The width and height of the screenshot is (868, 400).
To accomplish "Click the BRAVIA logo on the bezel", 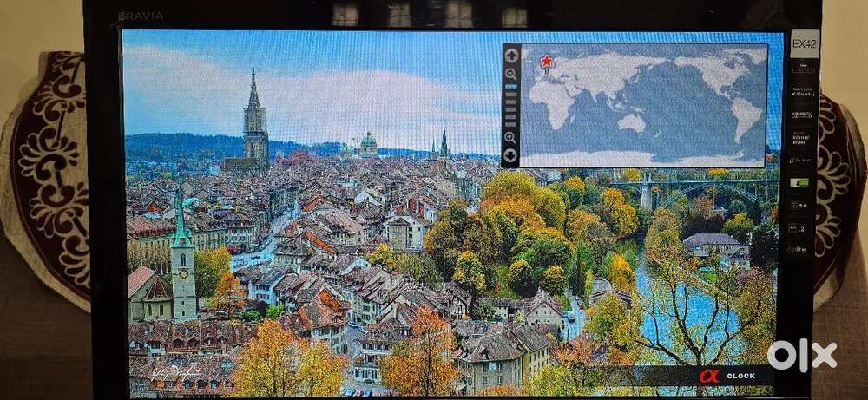I will click(x=140, y=16).
